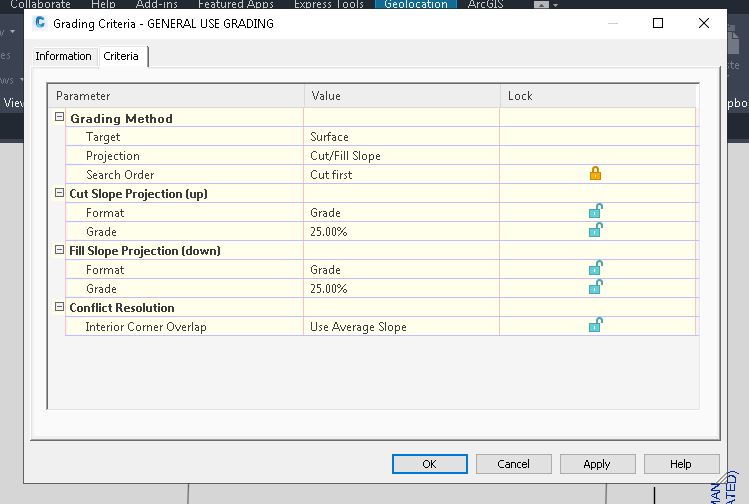Click the Fill Slope Format lock icon
The image size is (749, 504).
595,269
